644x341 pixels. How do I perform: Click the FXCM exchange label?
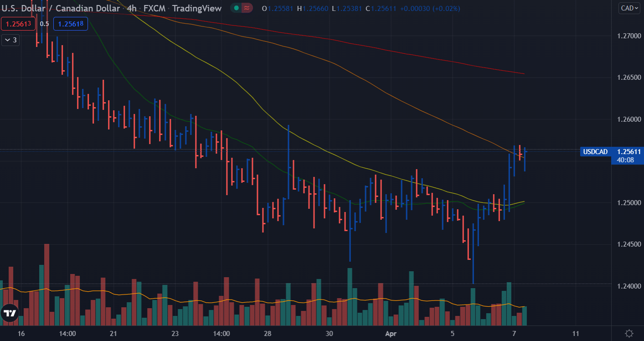[x=155, y=8]
